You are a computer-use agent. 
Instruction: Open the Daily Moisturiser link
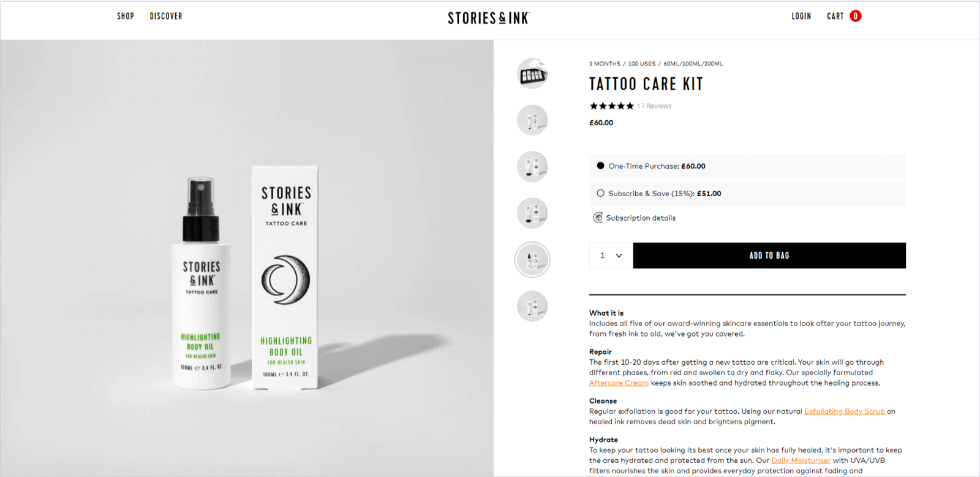(x=801, y=460)
